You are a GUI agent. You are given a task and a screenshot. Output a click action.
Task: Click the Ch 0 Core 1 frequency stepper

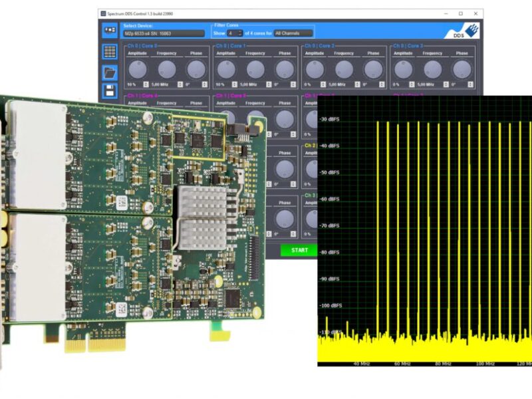[x=269, y=84]
